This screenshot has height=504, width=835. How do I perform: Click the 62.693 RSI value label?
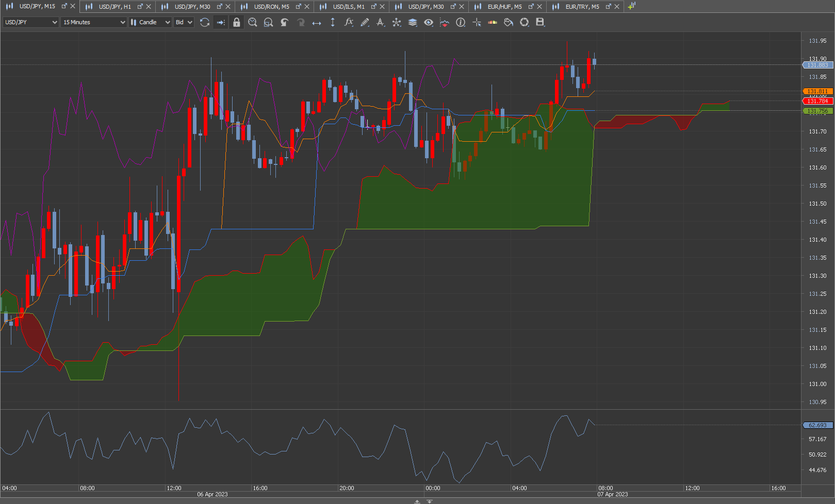tap(818, 425)
